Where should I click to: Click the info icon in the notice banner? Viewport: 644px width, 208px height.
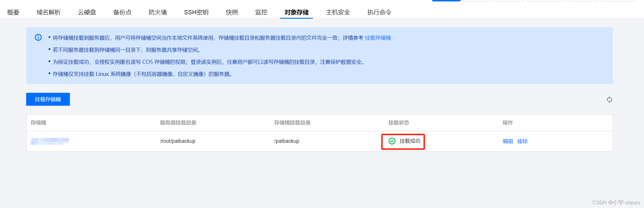pos(38,37)
